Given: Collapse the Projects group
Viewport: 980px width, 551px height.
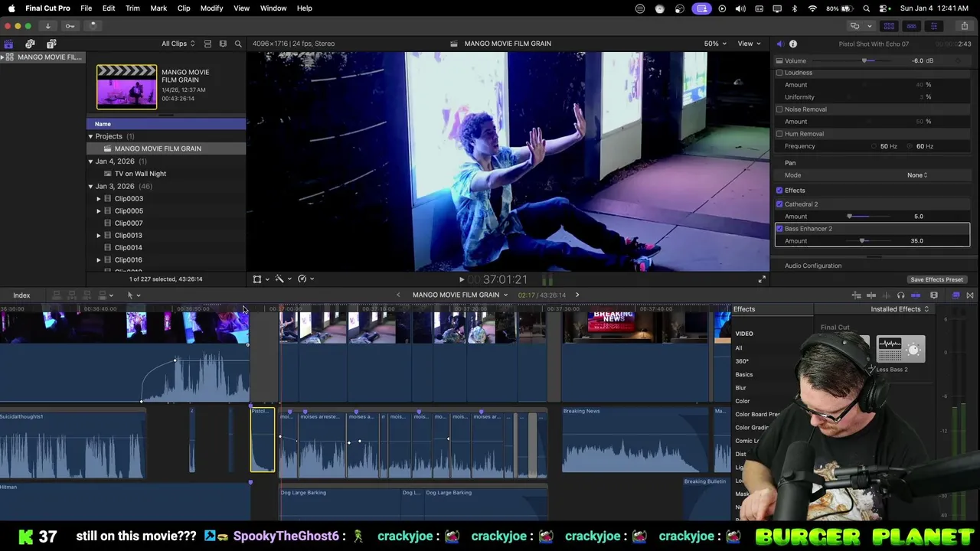Looking at the screenshot, I should tap(90, 136).
